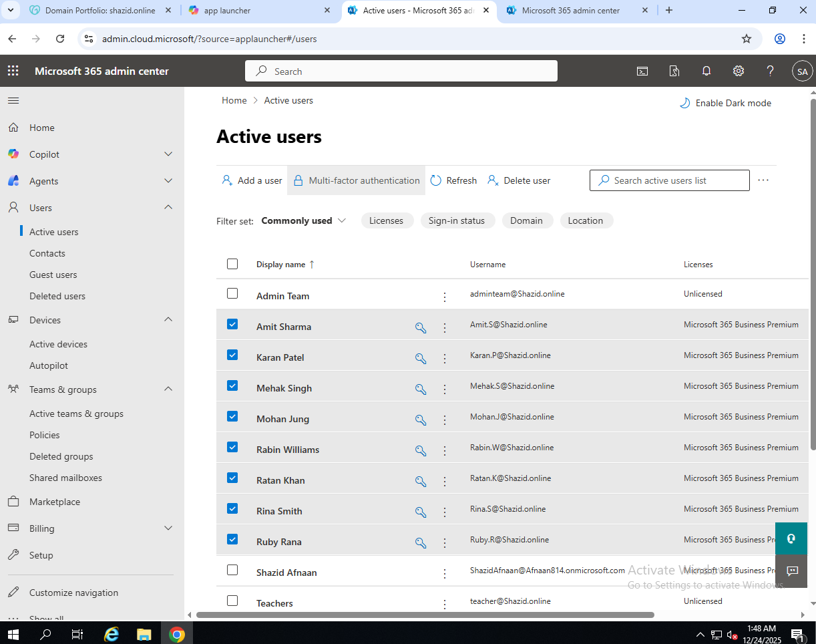Open Guest users in navigation
816x644 pixels.
coord(53,275)
